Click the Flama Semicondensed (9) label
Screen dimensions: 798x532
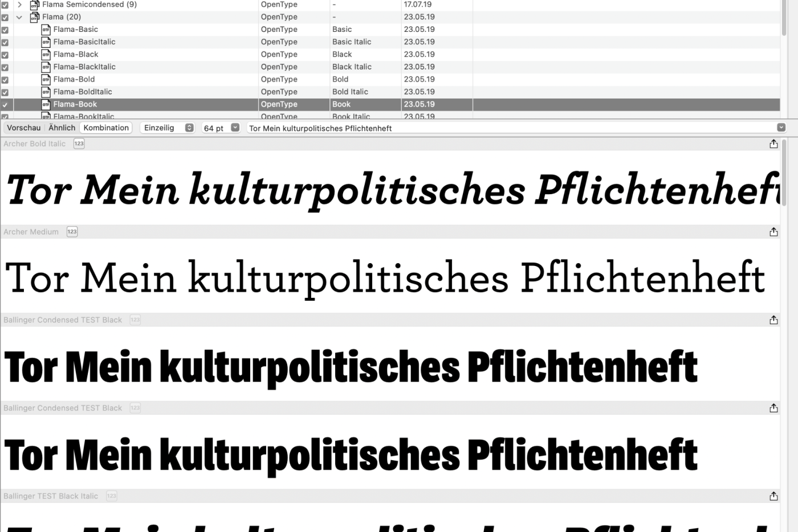(89, 5)
